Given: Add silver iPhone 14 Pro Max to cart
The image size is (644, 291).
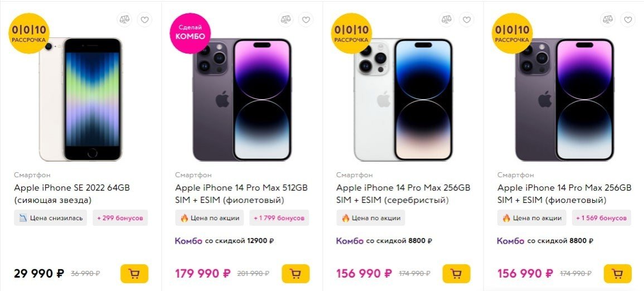Looking at the screenshot, I should (457, 274).
